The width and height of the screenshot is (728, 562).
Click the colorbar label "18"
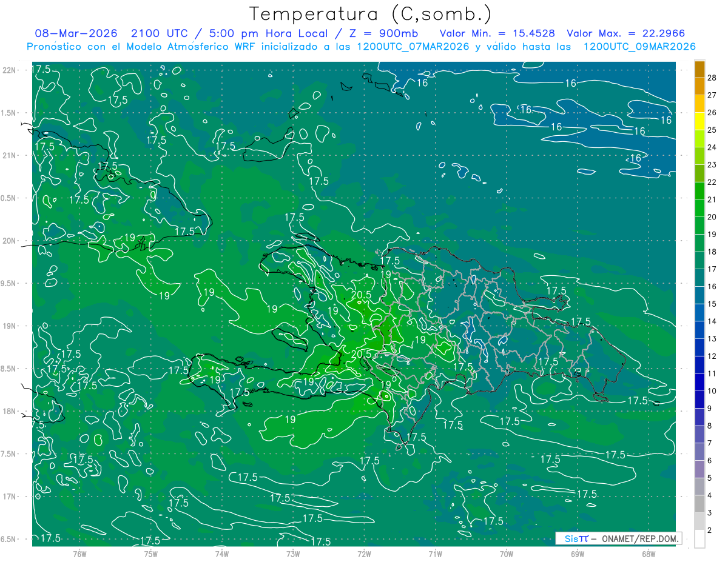[x=712, y=252]
